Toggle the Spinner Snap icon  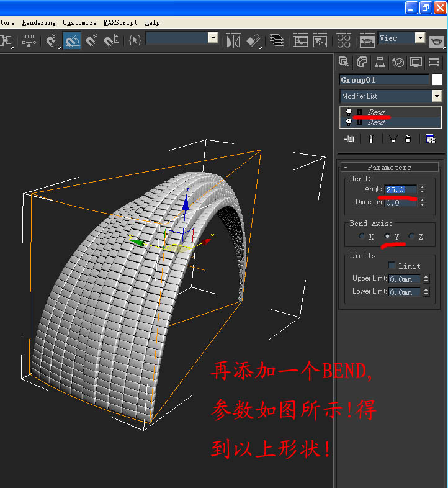click(112, 40)
